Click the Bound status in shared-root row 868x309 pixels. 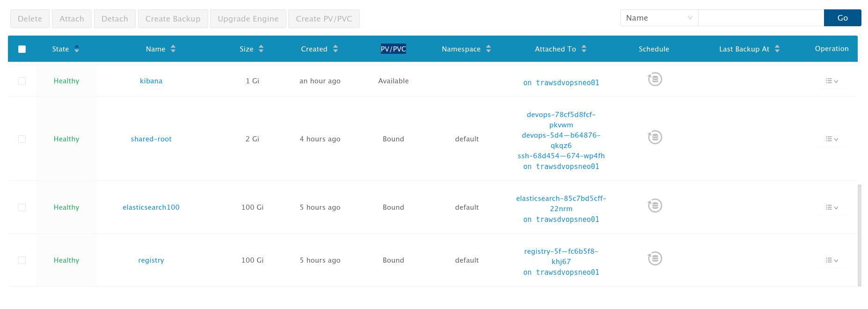[x=394, y=139]
